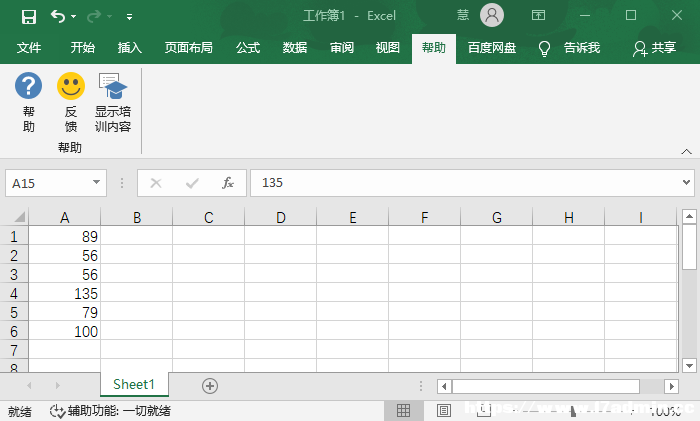Open Insert Function fx dialog
The width and height of the screenshot is (700, 421).
click(228, 183)
